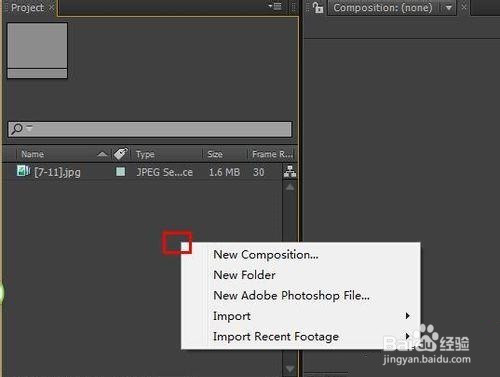Click the image sequence icon of [7-11].jpg

click(x=23, y=171)
